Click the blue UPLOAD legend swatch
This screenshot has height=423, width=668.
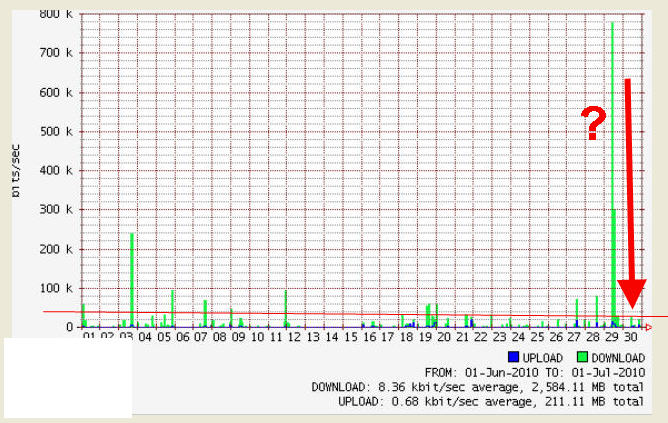[514, 356]
